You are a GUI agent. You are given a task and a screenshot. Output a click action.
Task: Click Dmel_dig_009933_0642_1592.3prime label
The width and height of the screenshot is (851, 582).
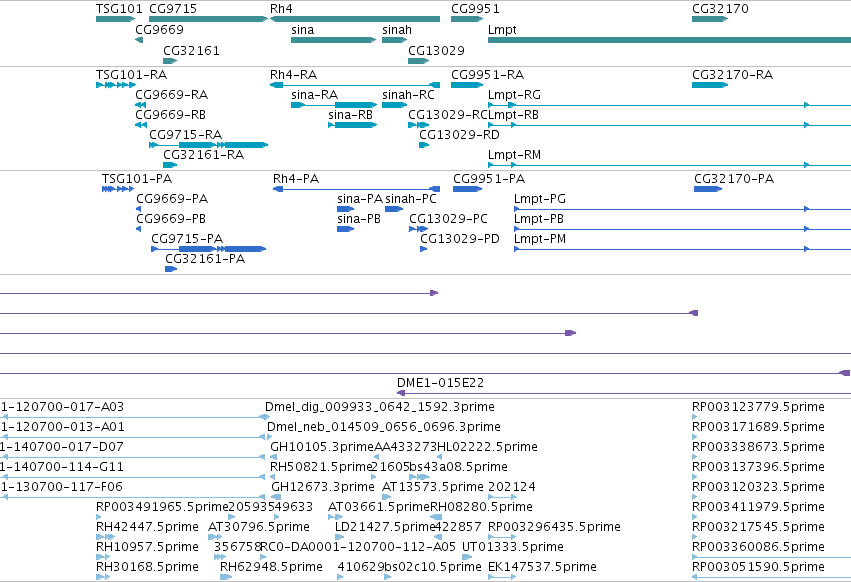[x=380, y=407]
